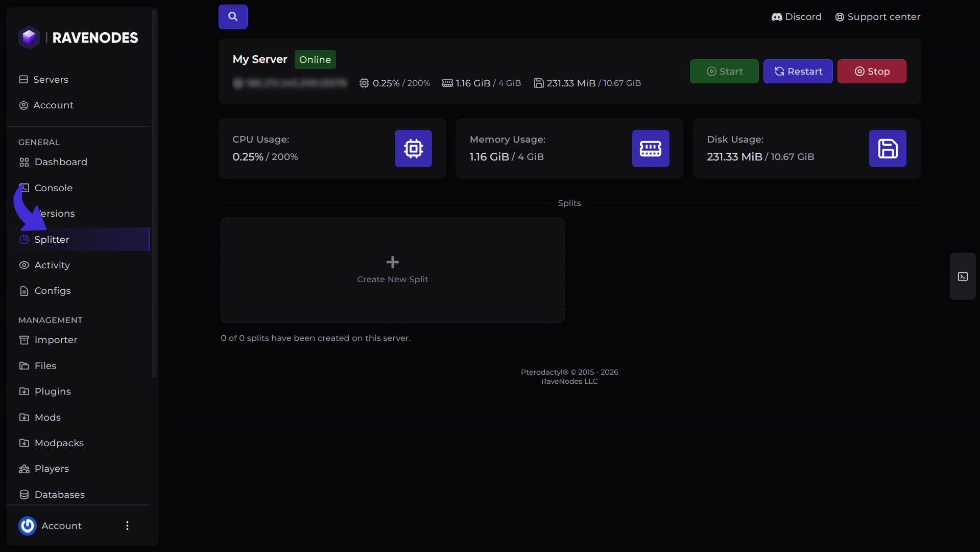
Task: Click the CPU usage chip icon
Action: pyautogui.click(x=413, y=148)
